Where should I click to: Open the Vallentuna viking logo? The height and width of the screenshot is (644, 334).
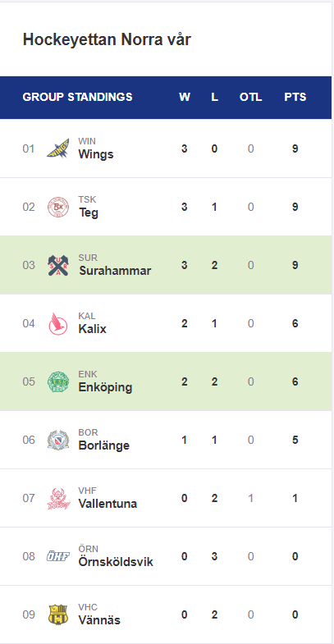(x=58, y=498)
